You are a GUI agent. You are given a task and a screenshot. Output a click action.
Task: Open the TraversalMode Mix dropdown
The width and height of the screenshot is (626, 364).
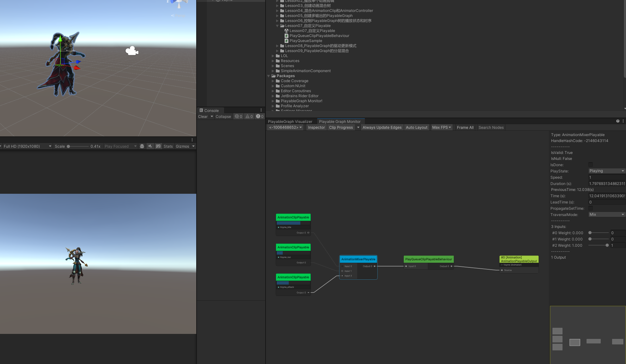(x=607, y=215)
